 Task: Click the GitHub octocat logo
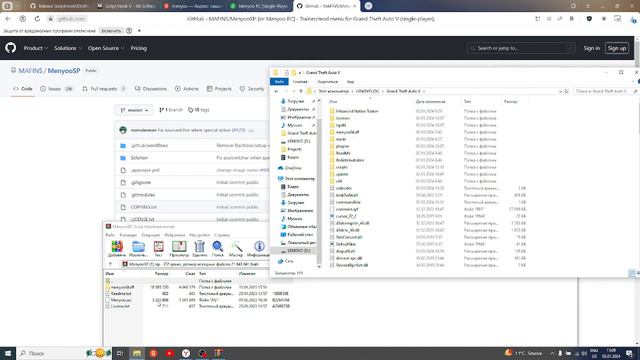(x=11, y=48)
